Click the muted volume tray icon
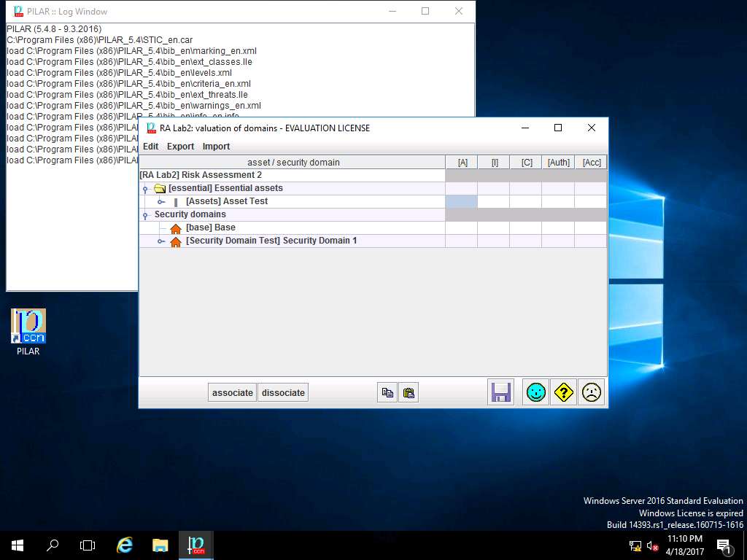This screenshot has width=747, height=560. pyautogui.click(x=651, y=545)
